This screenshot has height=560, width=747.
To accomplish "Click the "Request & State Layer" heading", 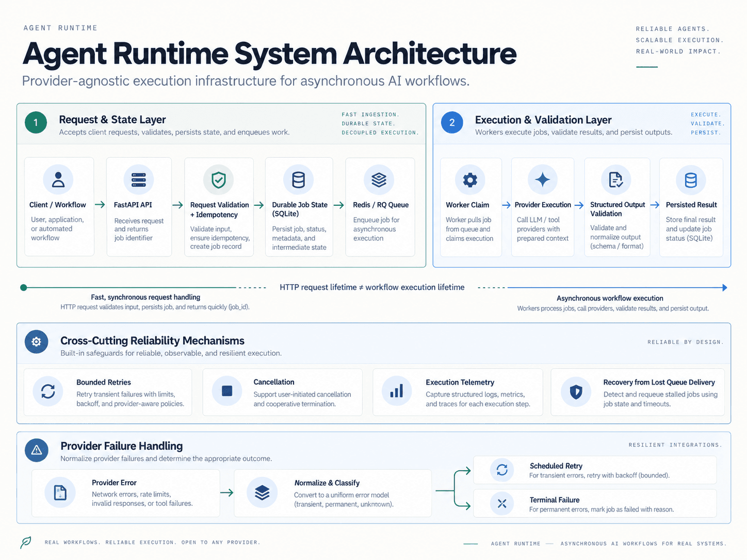I will [x=112, y=120].
